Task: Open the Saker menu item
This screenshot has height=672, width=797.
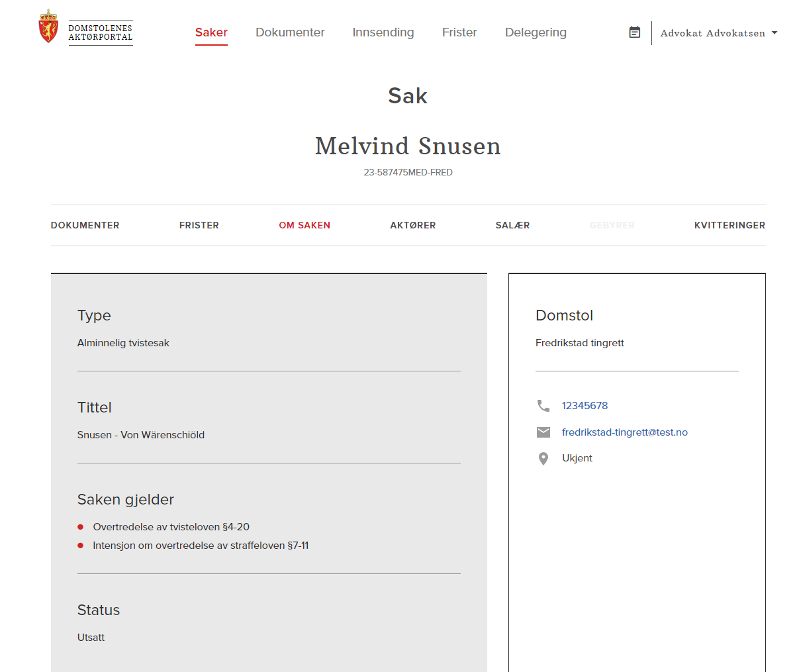Action: pos(211,32)
